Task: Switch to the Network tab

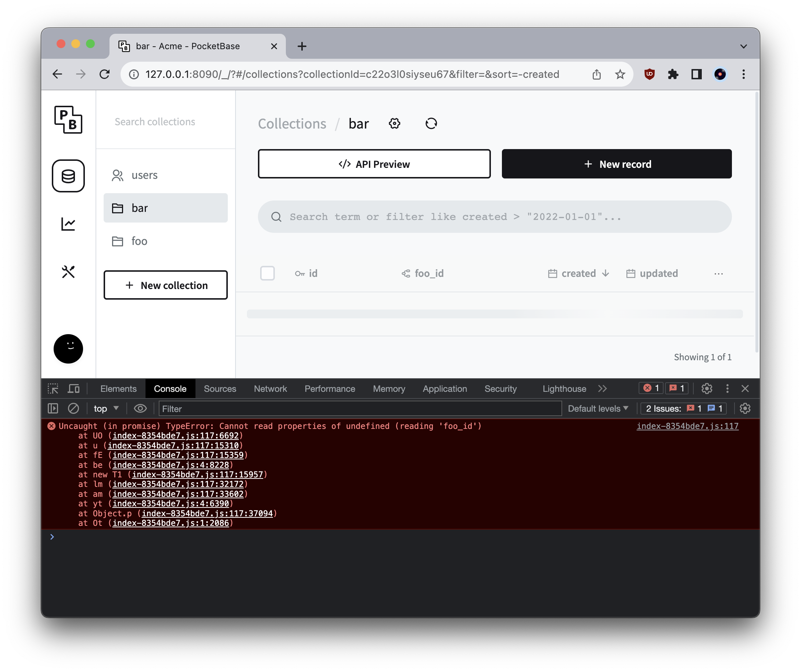Action: click(x=270, y=389)
